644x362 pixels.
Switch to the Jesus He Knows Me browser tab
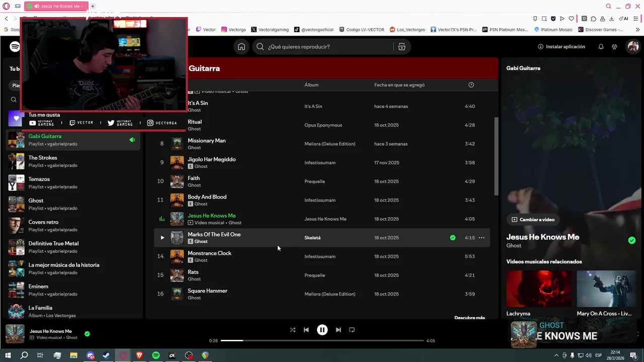tap(56, 6)
